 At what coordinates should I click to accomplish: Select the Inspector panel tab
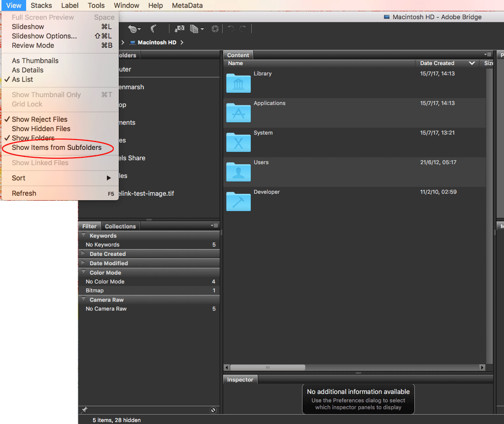(240, 380)
